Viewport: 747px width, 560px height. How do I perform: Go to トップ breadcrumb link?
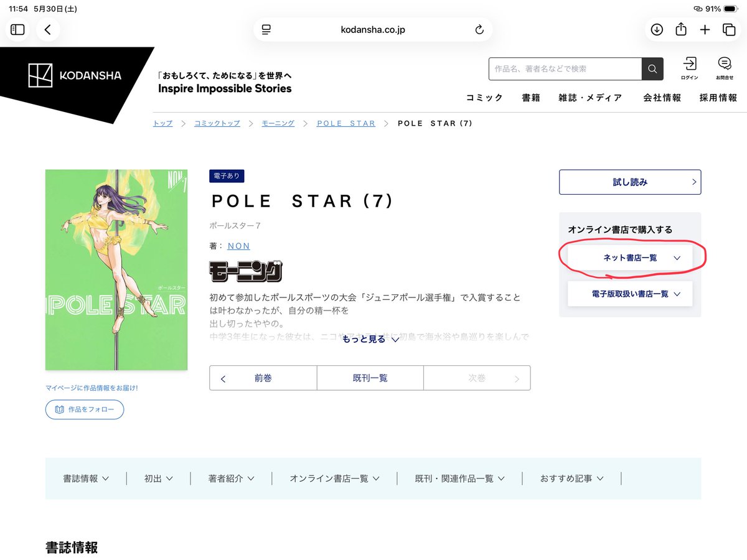(162, 123)
